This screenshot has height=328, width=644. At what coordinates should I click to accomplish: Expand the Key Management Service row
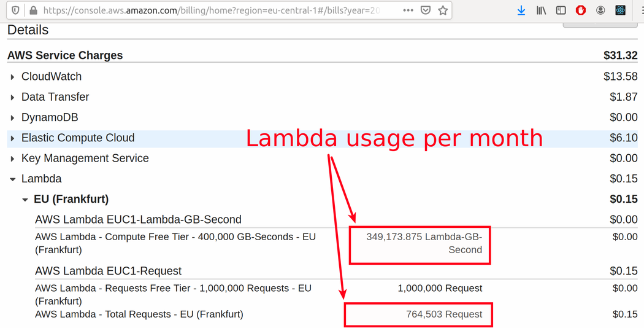pyautogui.click(x=12, y=159)
